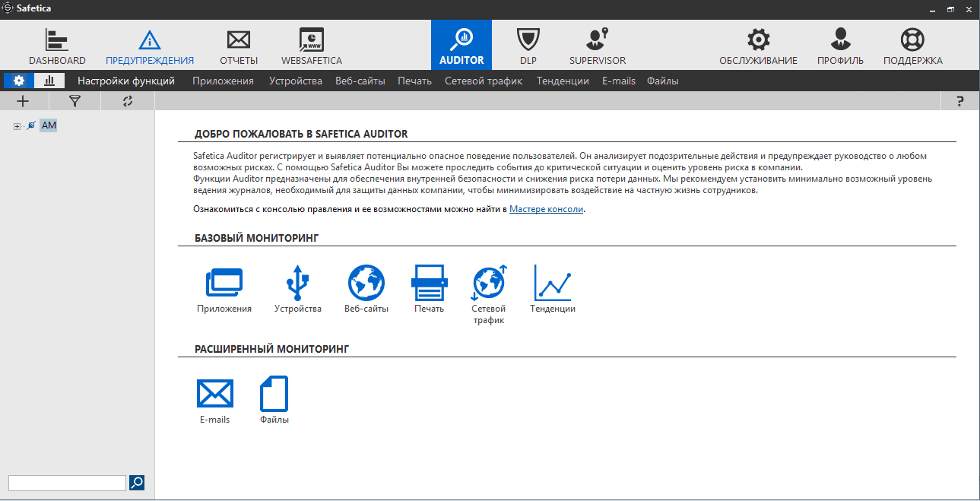Open the Профиль profile section
Image resolution: width=980 pixels, height=501 pixels.
[840, 46]
